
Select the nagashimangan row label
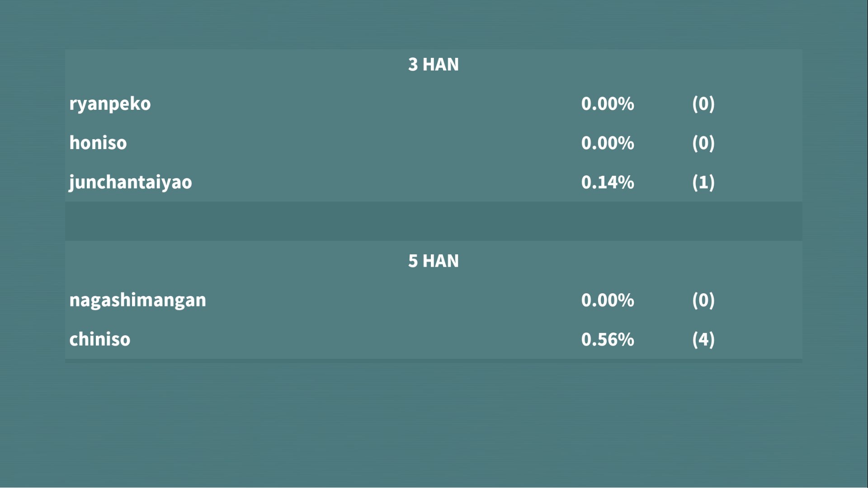point(137,300)
